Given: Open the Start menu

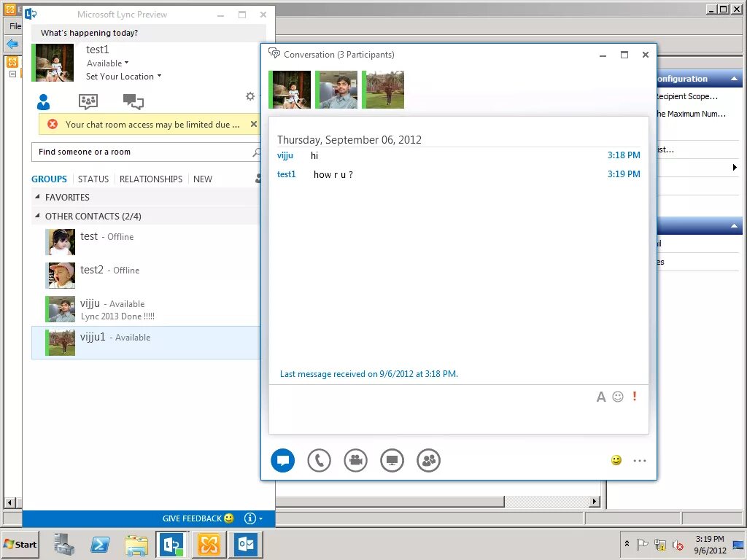Looking at the screenshot, I should (20, 544).
